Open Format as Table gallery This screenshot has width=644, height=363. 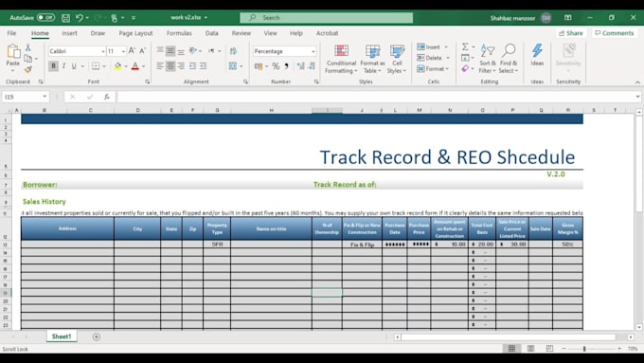tap(372, 59)
